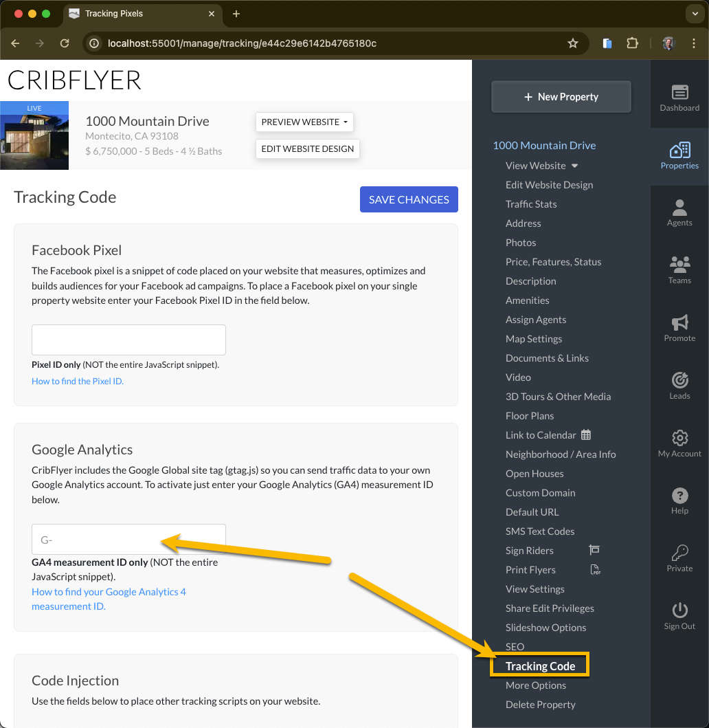The image size is (709, 728).
Task: Open Amenities in the sidebar menu
Action: [528, 300]
